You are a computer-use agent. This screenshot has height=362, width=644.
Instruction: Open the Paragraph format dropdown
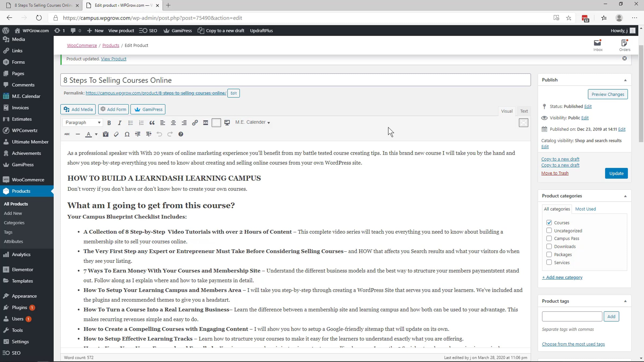pyautogui.click(x=83, y=123)
